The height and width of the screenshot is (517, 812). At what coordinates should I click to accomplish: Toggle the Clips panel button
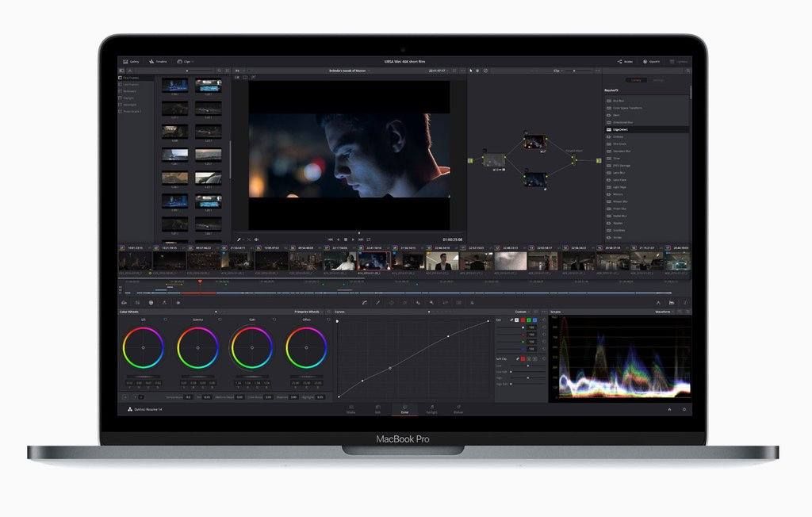[185, 62]
